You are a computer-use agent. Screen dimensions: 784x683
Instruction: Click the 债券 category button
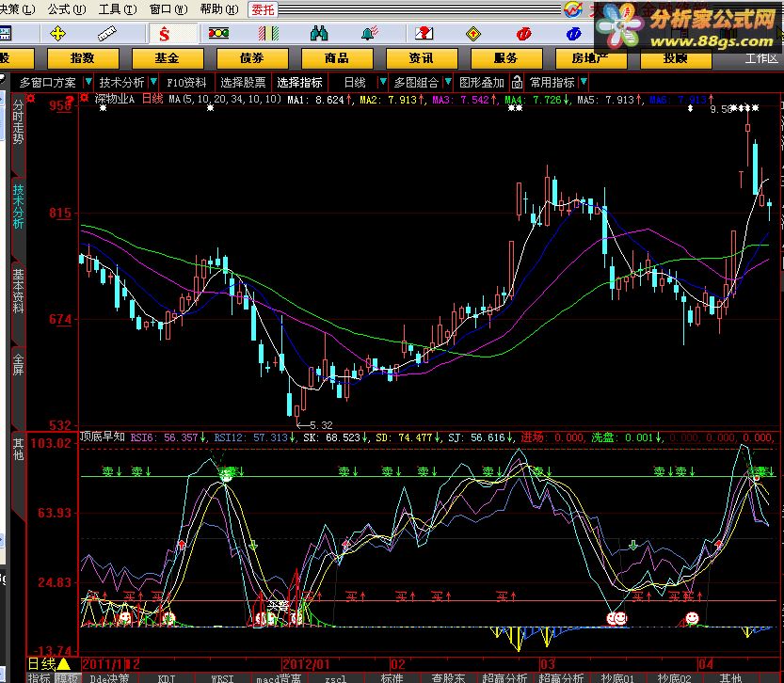(252, 58)
